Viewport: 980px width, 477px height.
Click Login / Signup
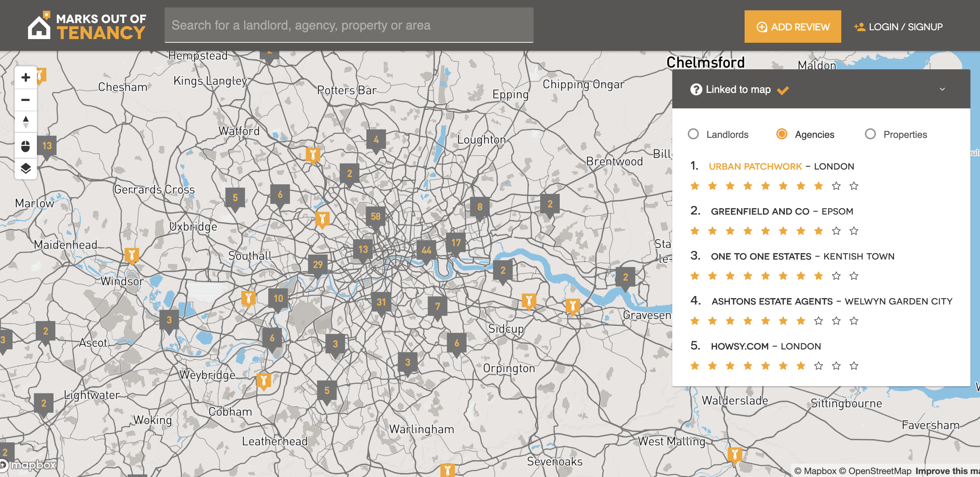click(898, 27)
